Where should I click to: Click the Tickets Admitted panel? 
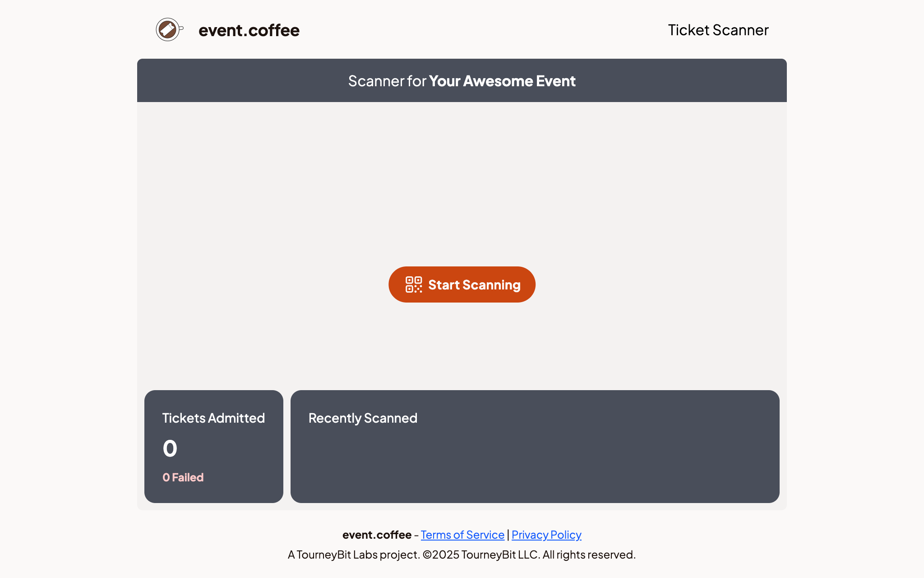pyautogui.click(x=213, y=447)
